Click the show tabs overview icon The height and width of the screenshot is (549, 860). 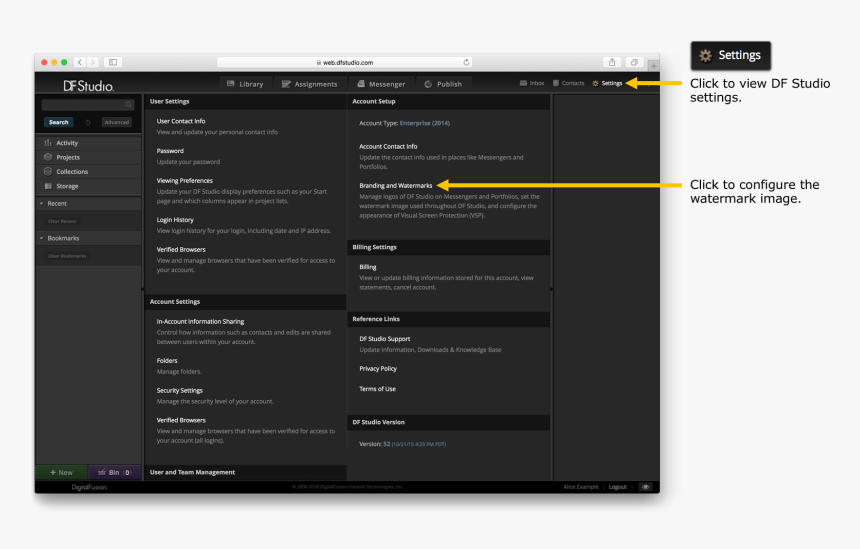634,63
